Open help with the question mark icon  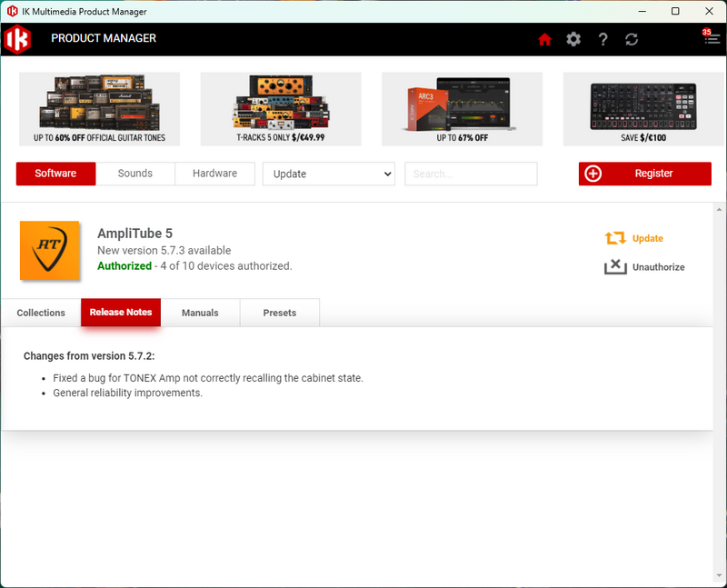point(603,39)
